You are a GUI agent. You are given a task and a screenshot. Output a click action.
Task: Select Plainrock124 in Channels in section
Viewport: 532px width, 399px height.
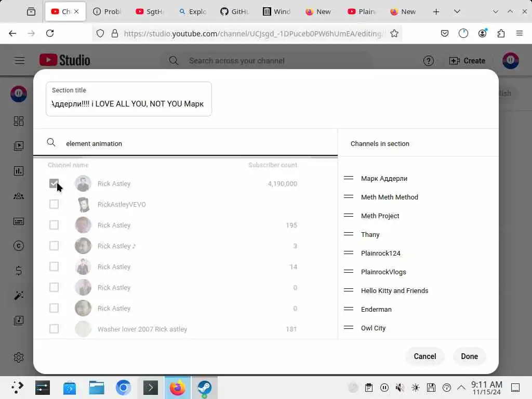click(381, 253)
